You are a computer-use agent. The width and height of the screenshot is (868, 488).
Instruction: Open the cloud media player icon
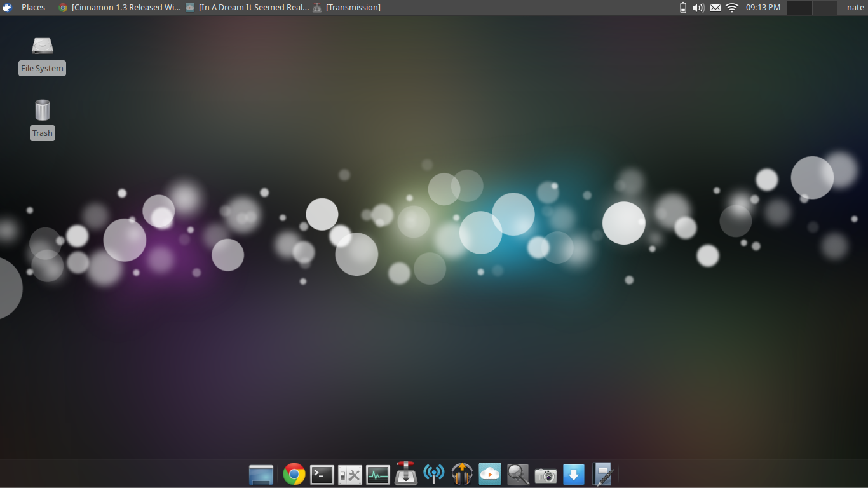click(490, 473)
